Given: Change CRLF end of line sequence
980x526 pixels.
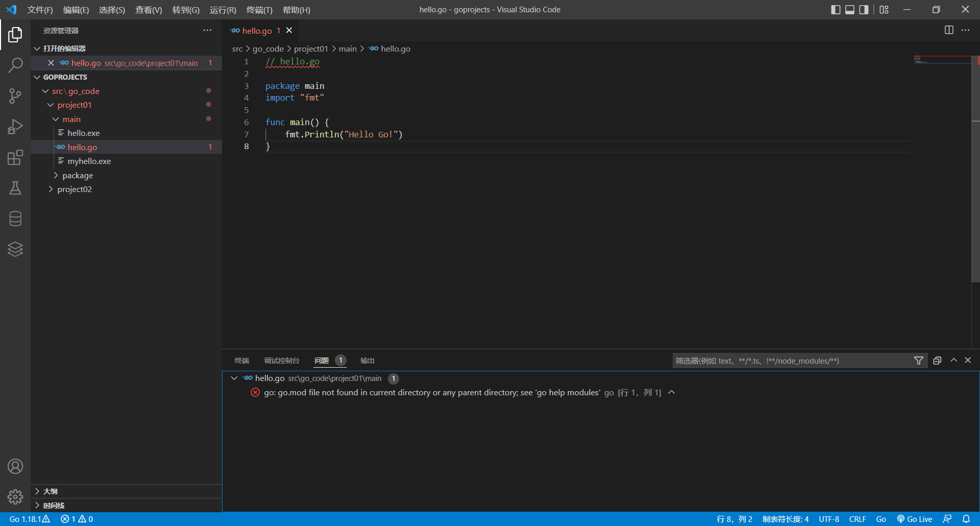Looking at the screenshot, I should [857, 519].
